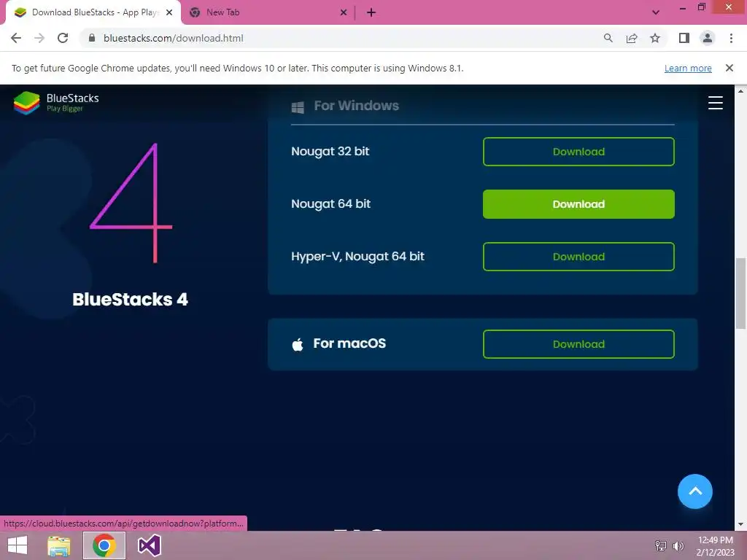Close the Download BlueStacks tab
This screenshot has width=747, height=560.
[x=169, y=13]
